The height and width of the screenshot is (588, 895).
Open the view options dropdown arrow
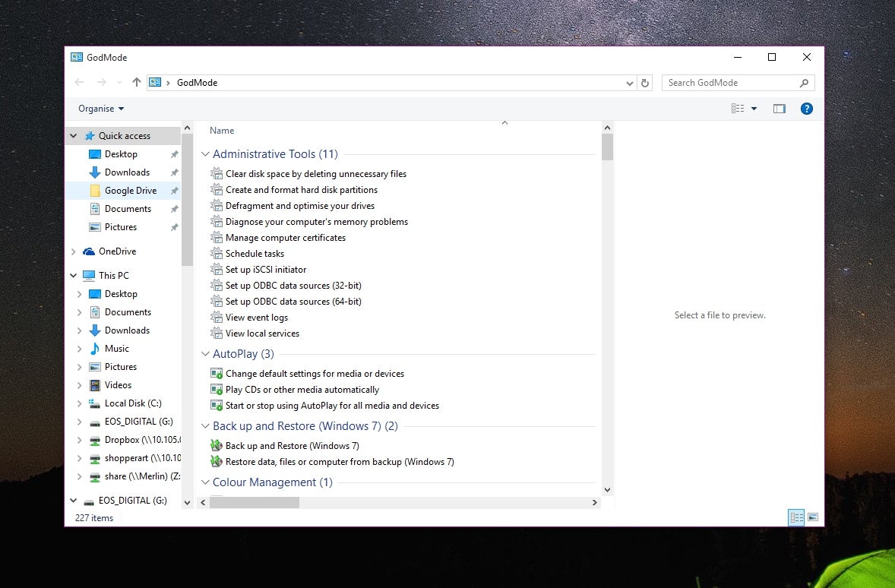pyautogui.click(x=754, y=109)
